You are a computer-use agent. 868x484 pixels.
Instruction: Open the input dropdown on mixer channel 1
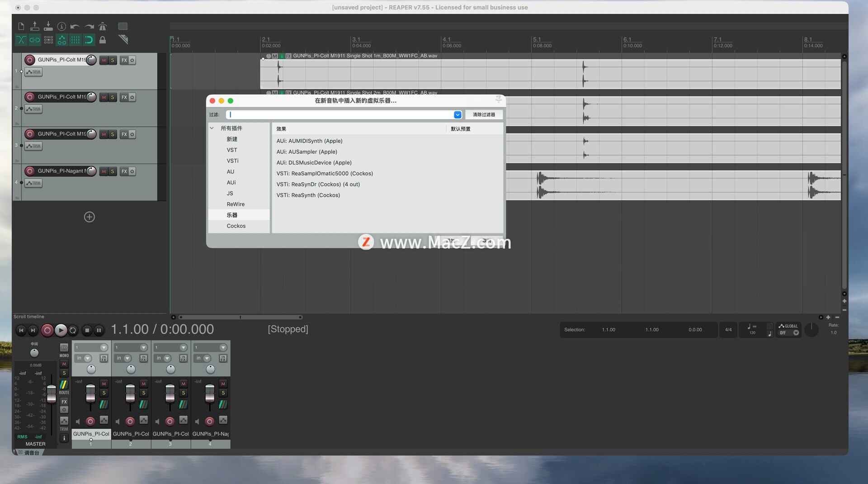tap(88, 358)
